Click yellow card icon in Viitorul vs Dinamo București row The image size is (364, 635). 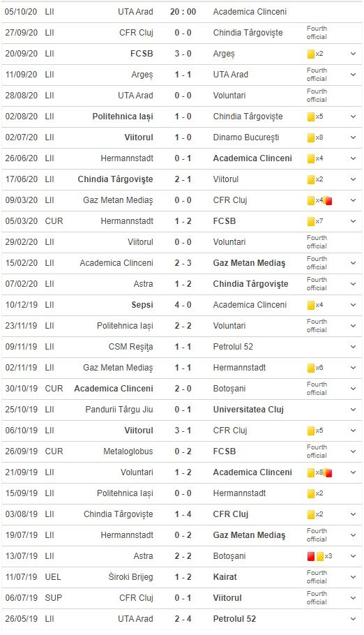click(x=311, y=137)
